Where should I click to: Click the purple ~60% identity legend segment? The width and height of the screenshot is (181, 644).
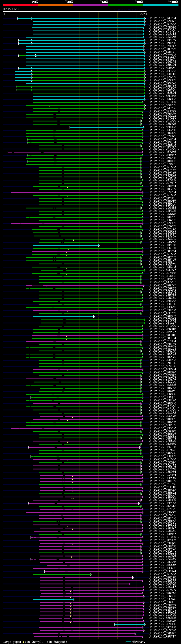coord(90,5)
